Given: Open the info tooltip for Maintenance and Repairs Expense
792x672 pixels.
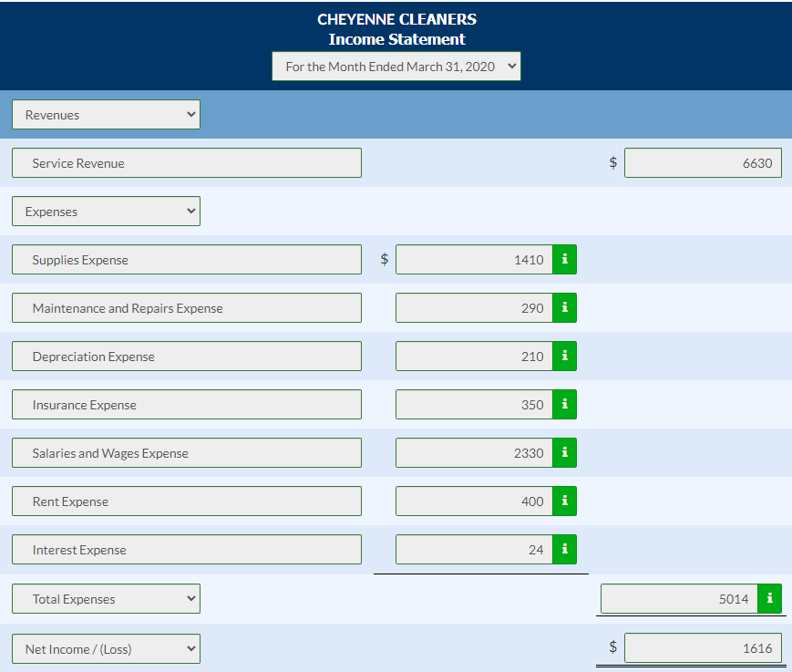Looking at the screenshot, I should point(564,307).
